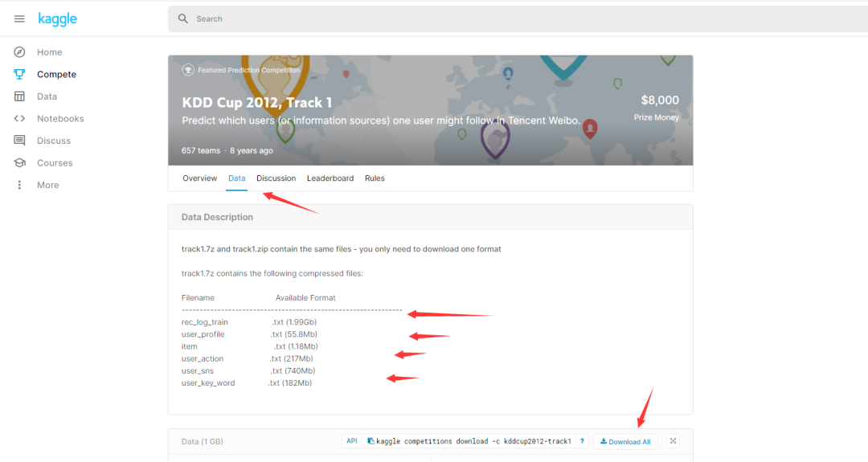Screen dimensions: 868x462
Task: Select the Data competition tab
Action: pos(236,178)
